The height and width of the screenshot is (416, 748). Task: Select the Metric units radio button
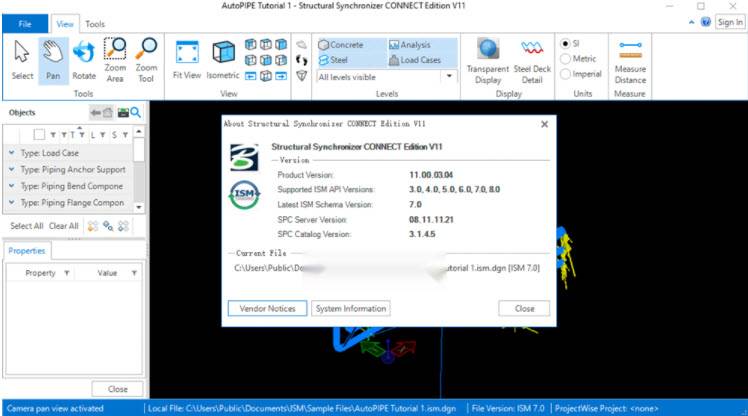pyautogui.click(x=565, y=59)
